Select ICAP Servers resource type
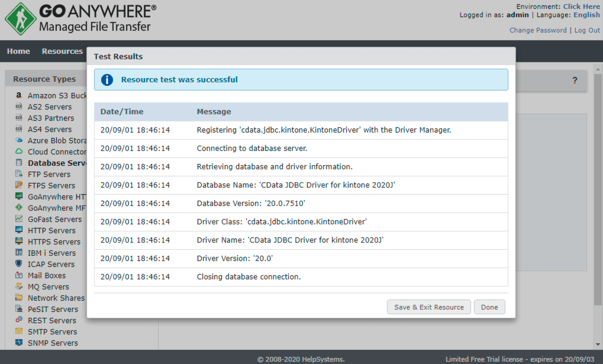This screenshot has height=364, width=603. pyautogui.click(x=51, y=264)
